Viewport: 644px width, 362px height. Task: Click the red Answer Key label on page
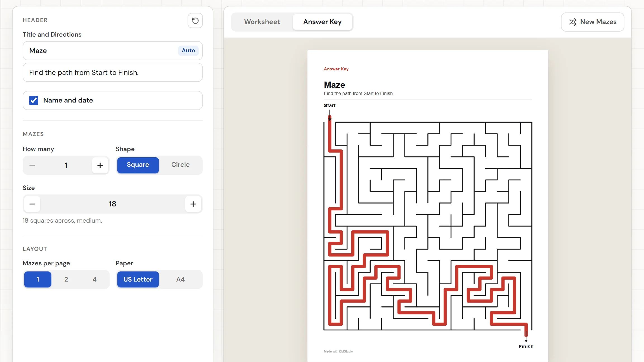click(x=336, y=69)
